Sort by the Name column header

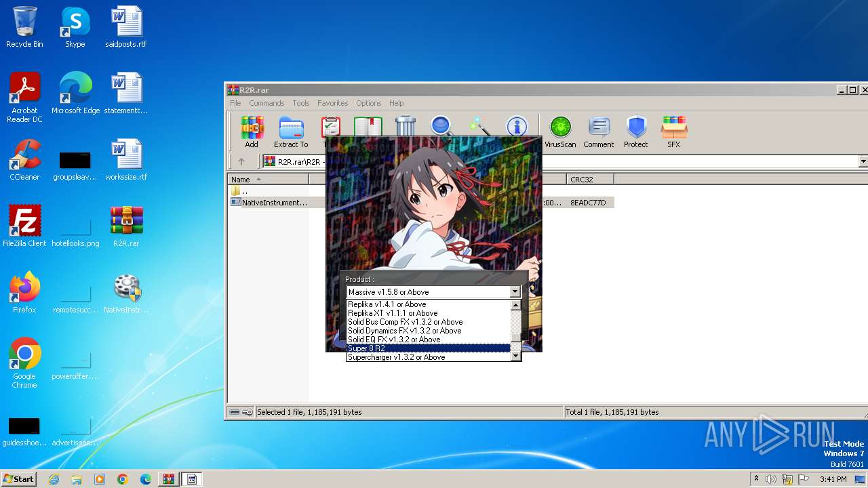pyautogui.click(x=268, y=180)
